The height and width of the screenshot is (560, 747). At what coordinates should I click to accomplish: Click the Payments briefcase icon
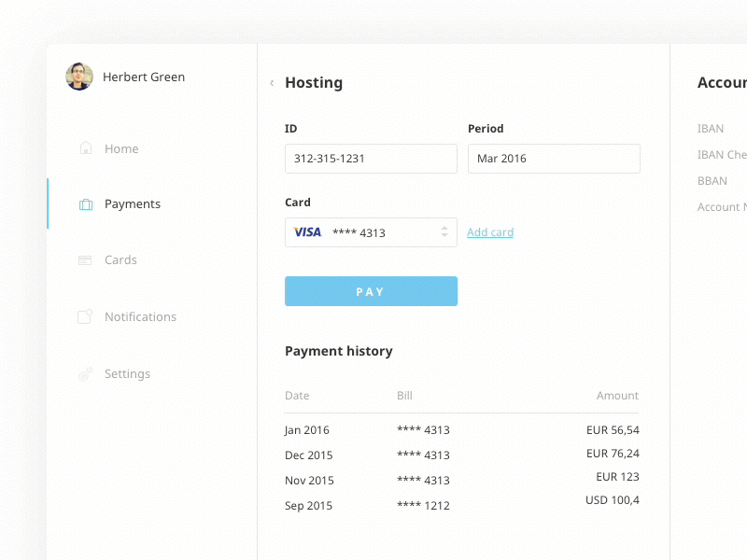pos(84,203)
